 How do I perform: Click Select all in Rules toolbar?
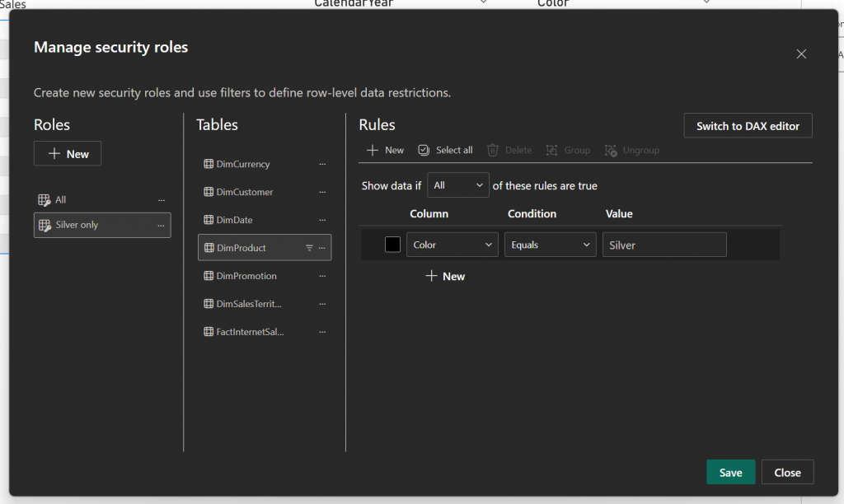(445, 150)
